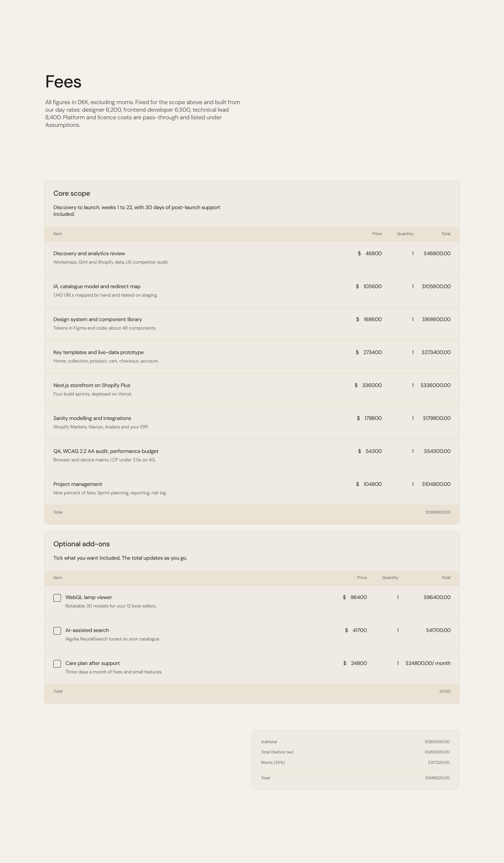
Task: Click the Subtotal line in summary box
Action: (x=355, y=742)
